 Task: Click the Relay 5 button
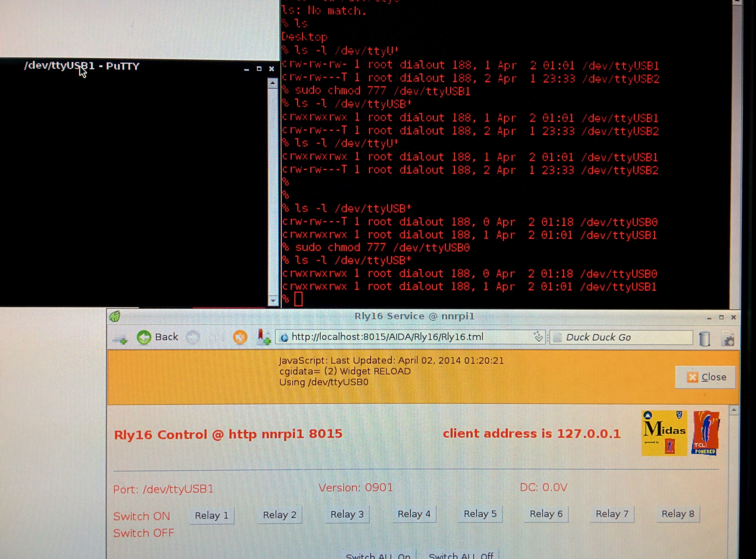point(480,514)
